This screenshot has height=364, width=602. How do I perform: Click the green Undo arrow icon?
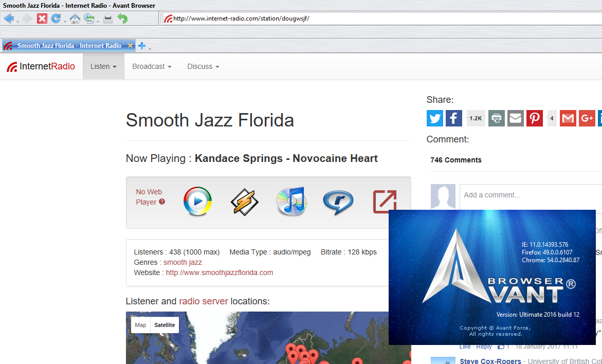click(122, 19)
